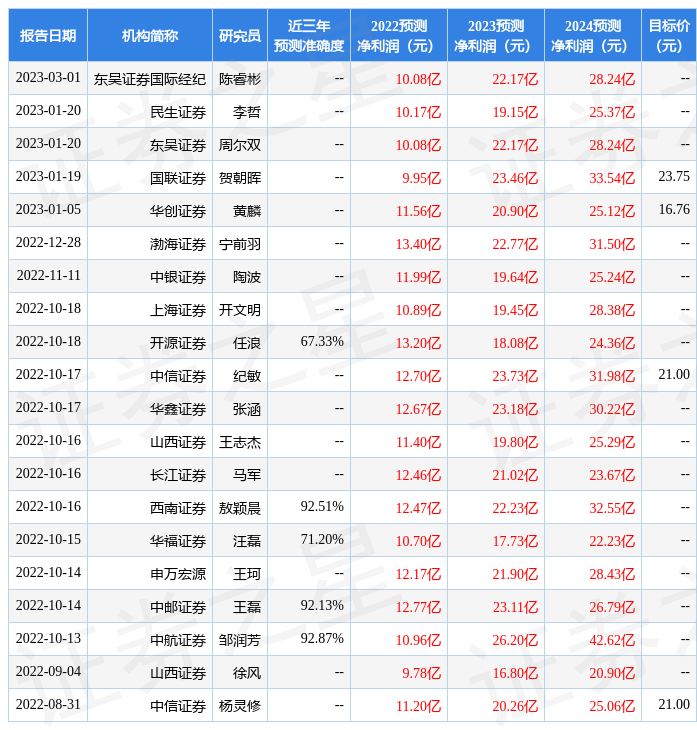Click the date 2022-10-13
This screenshot has width=697, height=730.
(x=48, y=639)
